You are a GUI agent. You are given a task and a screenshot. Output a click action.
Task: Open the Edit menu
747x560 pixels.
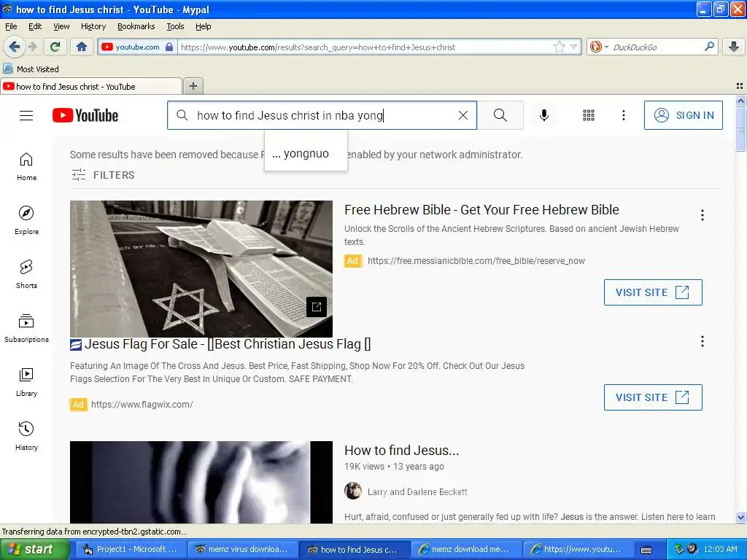pos(35,26)
